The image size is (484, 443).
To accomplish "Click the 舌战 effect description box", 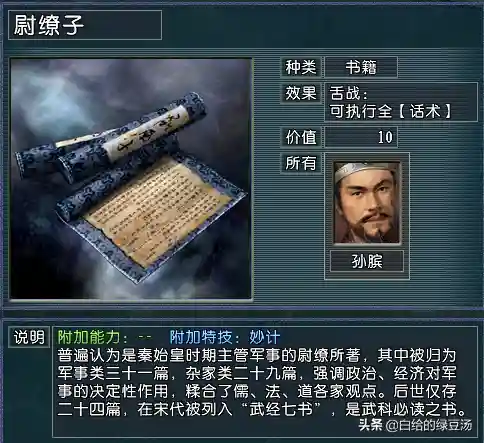I will [x=401, y=102].
